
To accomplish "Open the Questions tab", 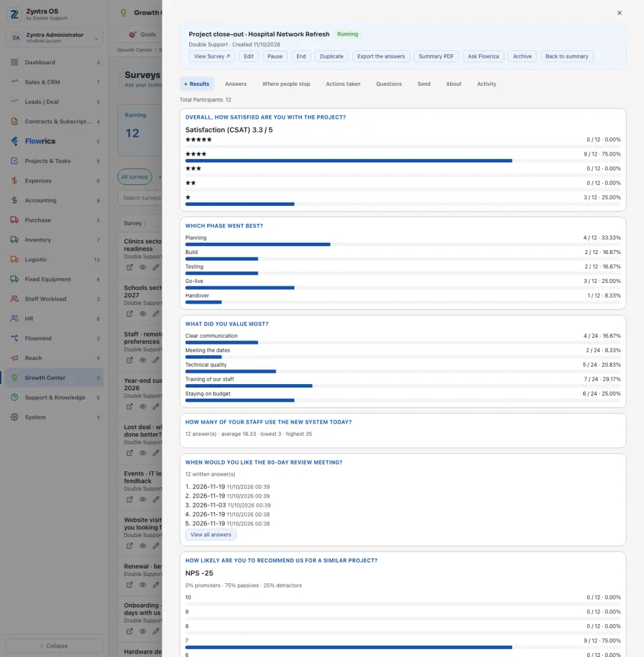I will tap(388, 84).
